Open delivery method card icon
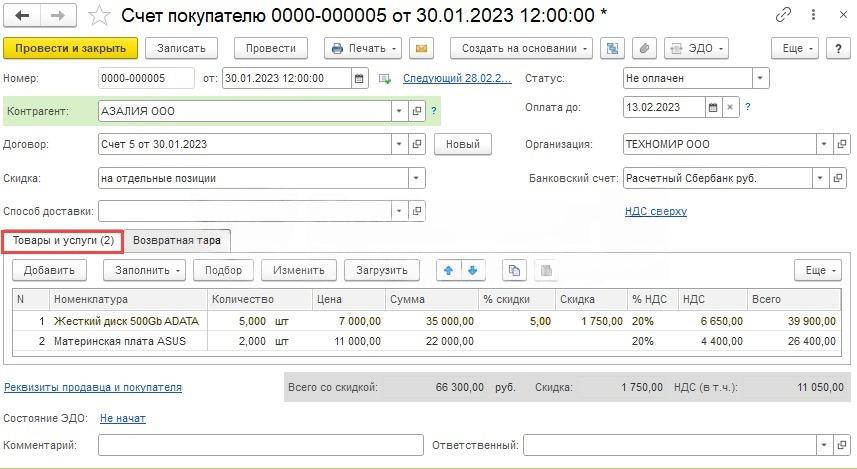 [416, 211]
